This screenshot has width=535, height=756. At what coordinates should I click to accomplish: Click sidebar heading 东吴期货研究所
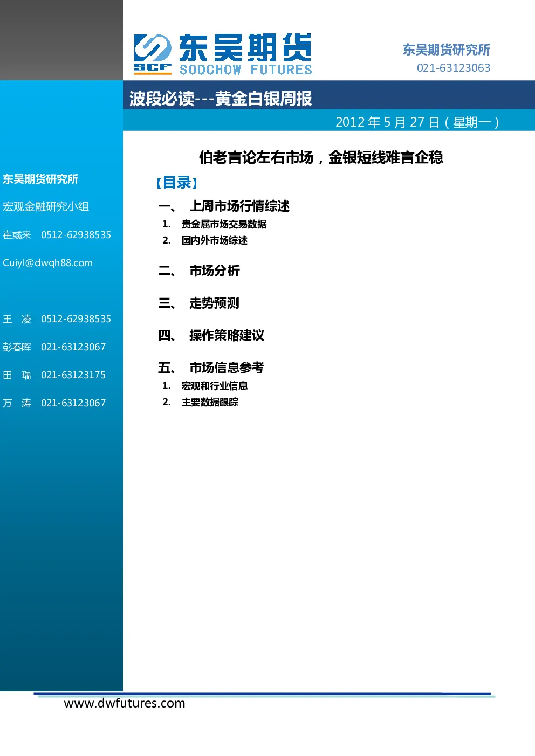point(40,179)
